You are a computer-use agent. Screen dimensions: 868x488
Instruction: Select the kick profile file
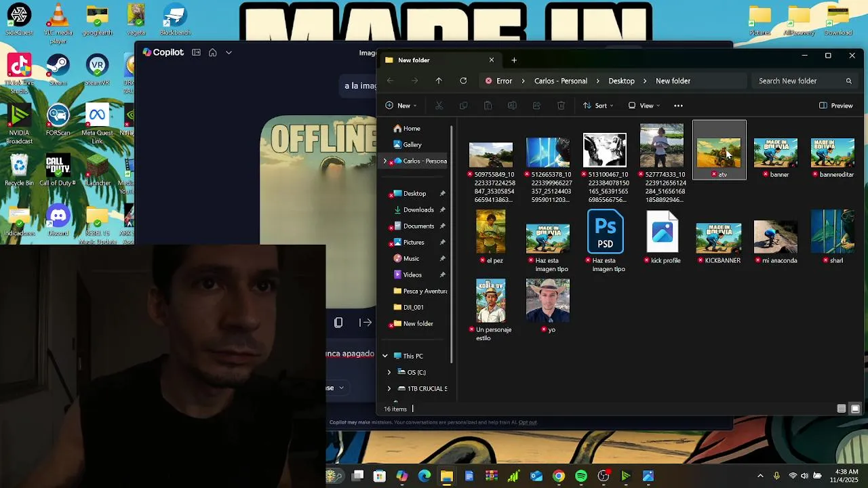point(663,237)
